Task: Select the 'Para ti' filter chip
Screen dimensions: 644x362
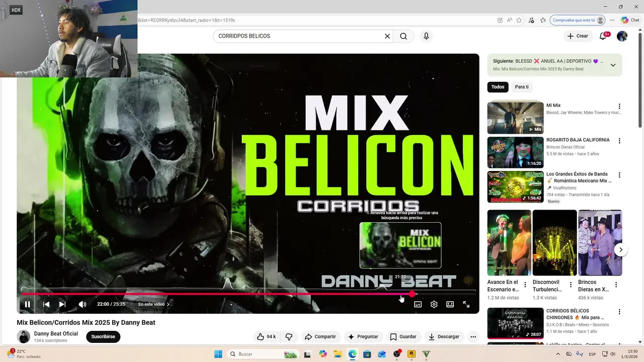Action: (x=522, y=87)
